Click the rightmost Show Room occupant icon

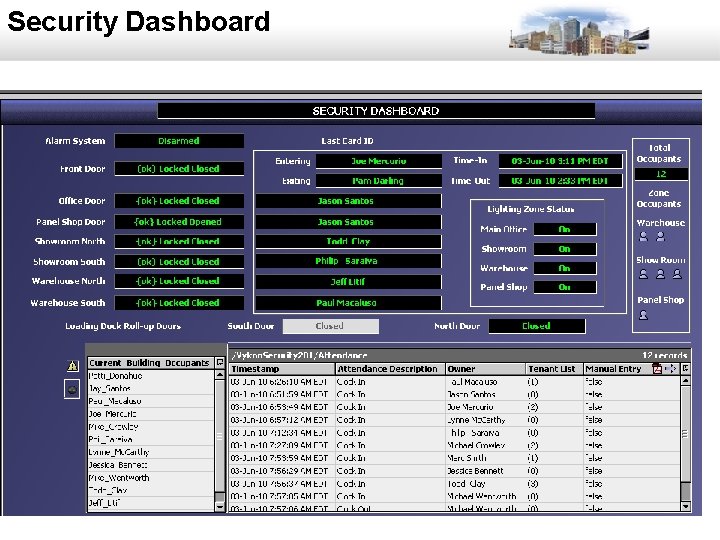pos(677,274)
